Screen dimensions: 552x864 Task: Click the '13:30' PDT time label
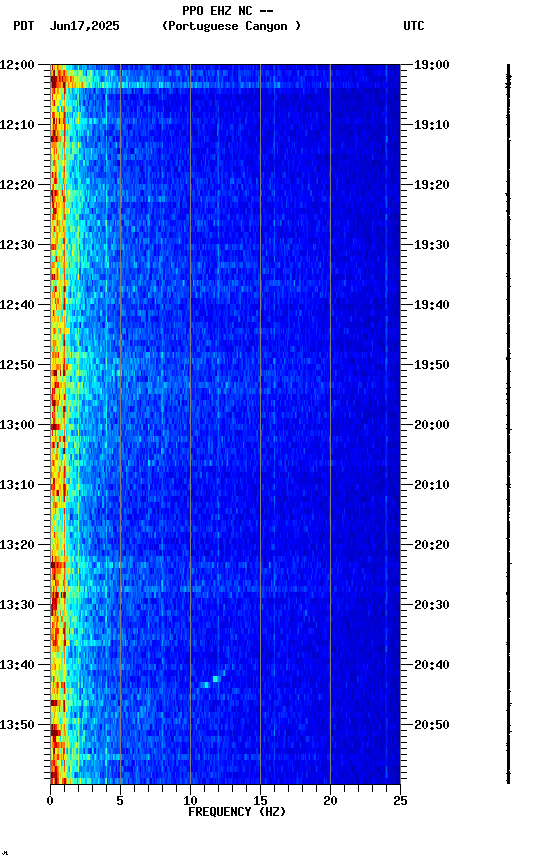(17, 606)
